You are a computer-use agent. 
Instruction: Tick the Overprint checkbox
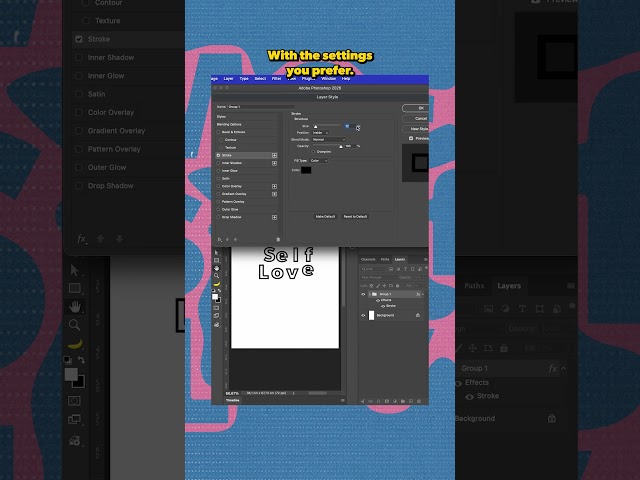[x=314, y=152]
